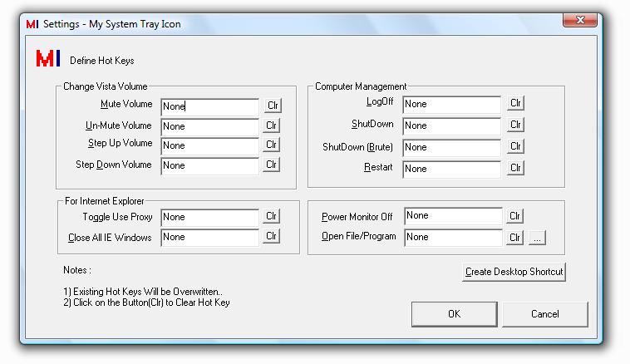Click the Mute Volume hot key field
This screenshot has width=630, height=364.
point(210,106)
